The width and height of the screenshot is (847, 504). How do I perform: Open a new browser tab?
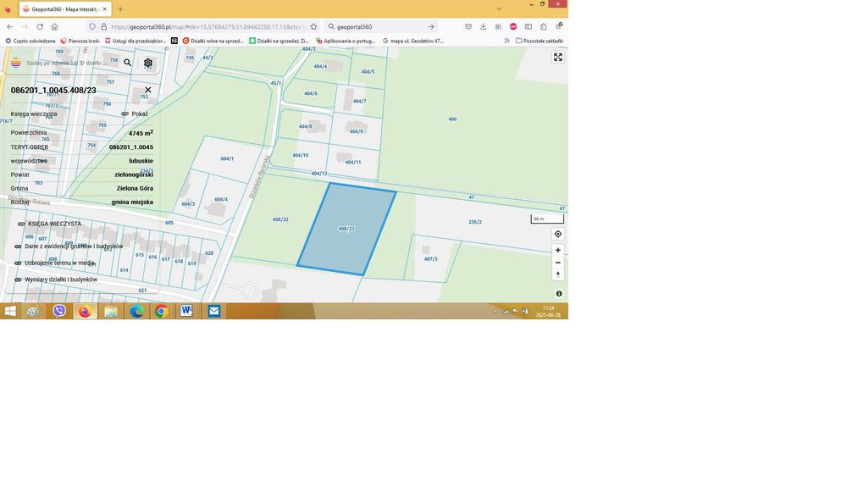tap(120, 9)
